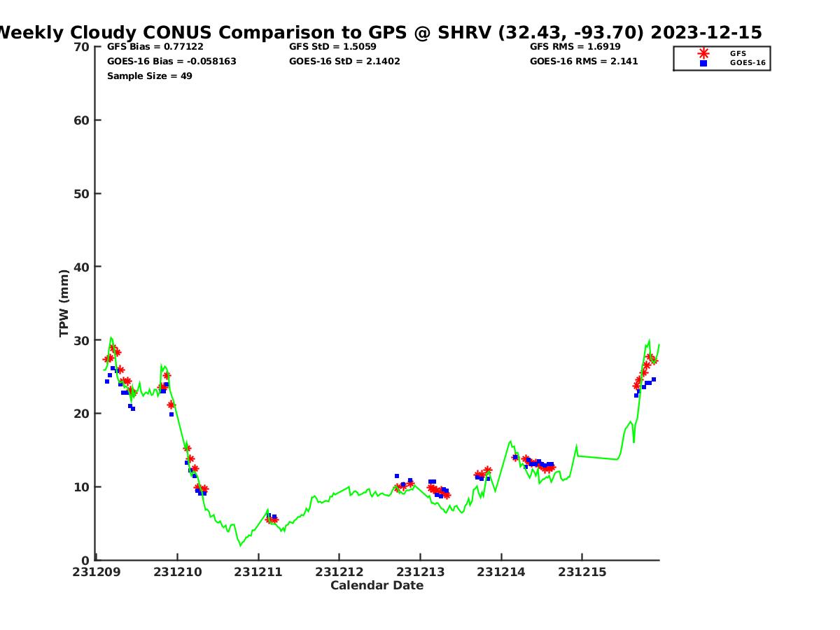Click the 20 y-axis tick label
Image resolution: width=840 pixels, height=630 pixels.
click(82, 414)
